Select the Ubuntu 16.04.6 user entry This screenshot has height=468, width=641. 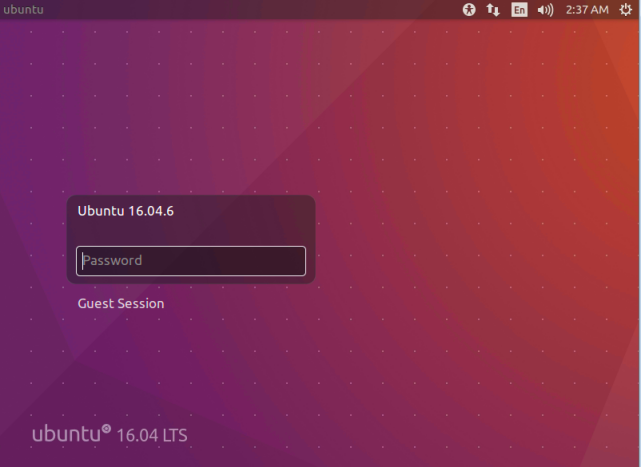(126, 211)
